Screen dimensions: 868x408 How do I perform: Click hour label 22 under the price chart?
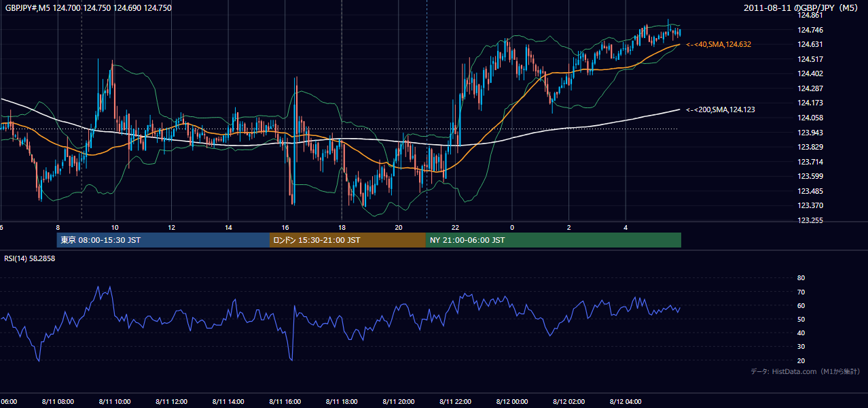455,227
